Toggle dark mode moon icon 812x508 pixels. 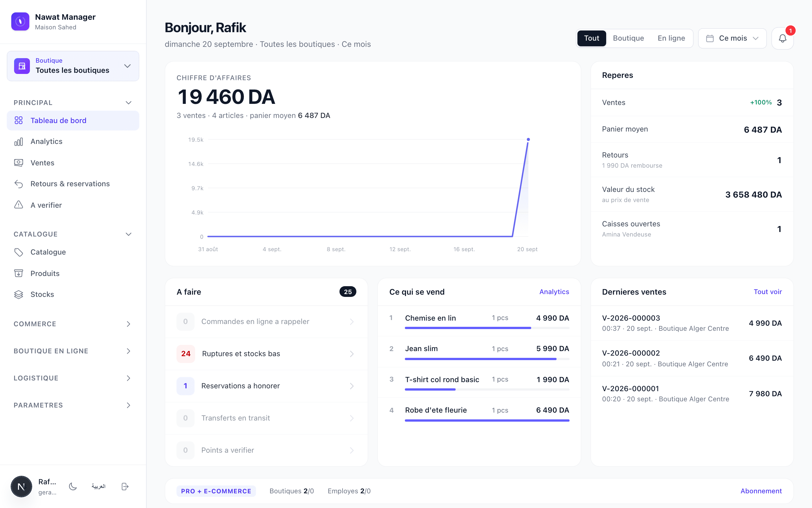(x=73, y=486)
